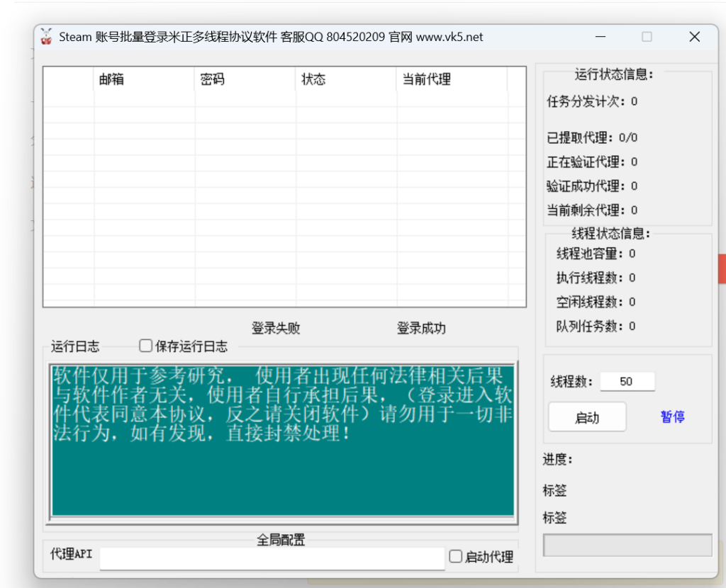Click the 当前剩余代理: 0 text
Image resolution: width=726 pixels, height=588 pixels.
[x=592, y=210]
